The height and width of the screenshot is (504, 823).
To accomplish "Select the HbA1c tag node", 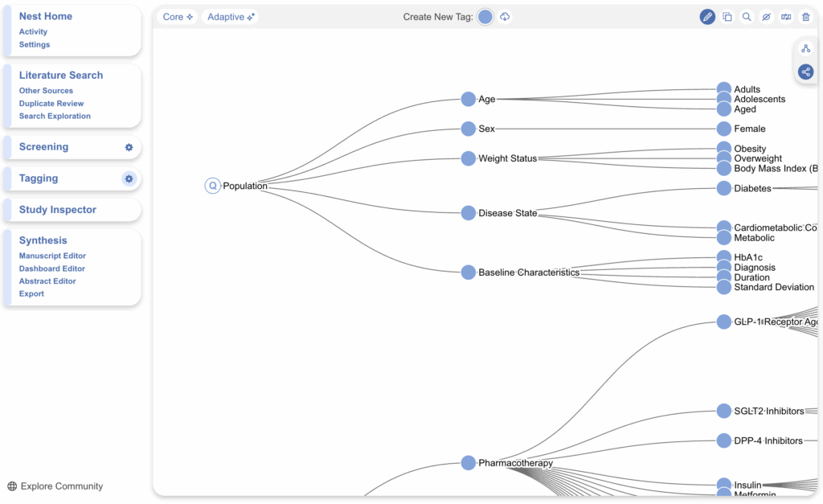I will pyautogui.click(x=723, y=257).
